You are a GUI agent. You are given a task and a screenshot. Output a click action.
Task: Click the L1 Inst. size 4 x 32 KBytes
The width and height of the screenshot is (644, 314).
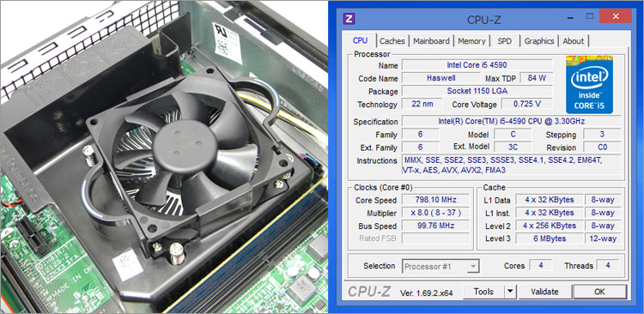[x=550, y=213]
